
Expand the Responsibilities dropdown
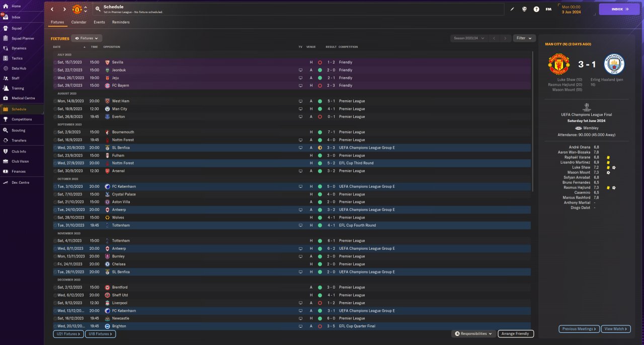click(x=473, y=333)
